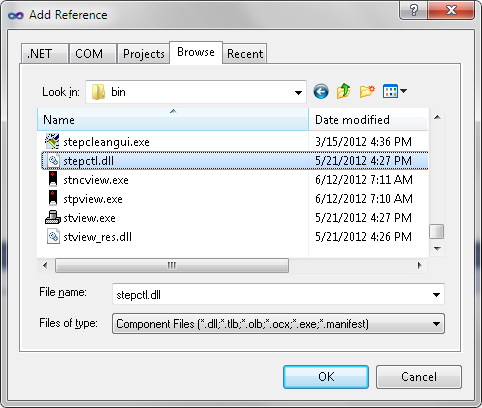
Task: Open the Recent tab
Action: point(245,54)
